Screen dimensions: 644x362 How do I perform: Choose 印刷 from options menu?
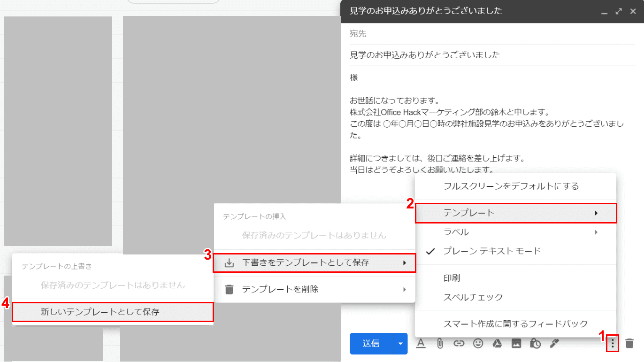point(515,278)
